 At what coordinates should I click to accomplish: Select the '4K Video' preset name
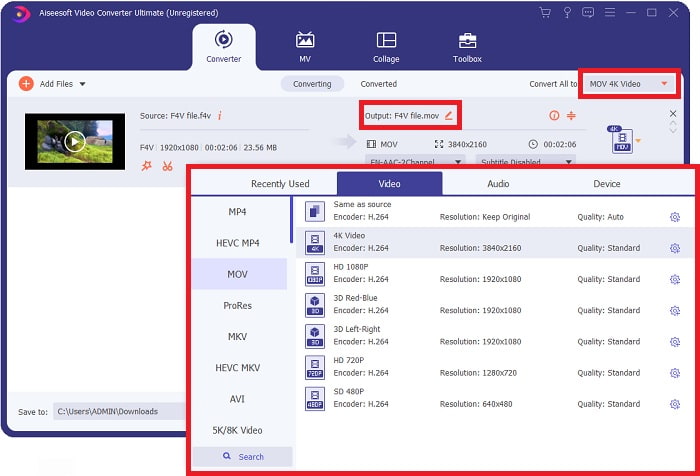coord(349,235)
